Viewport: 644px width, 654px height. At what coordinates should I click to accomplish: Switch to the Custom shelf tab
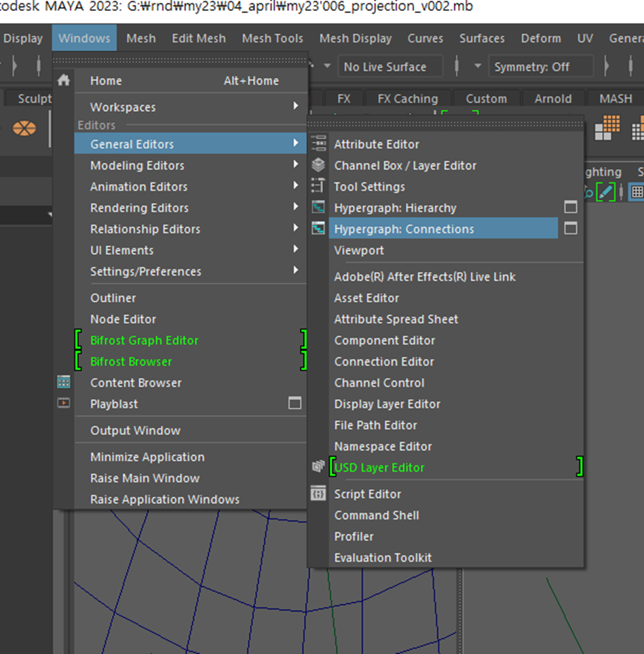point(487,99)
